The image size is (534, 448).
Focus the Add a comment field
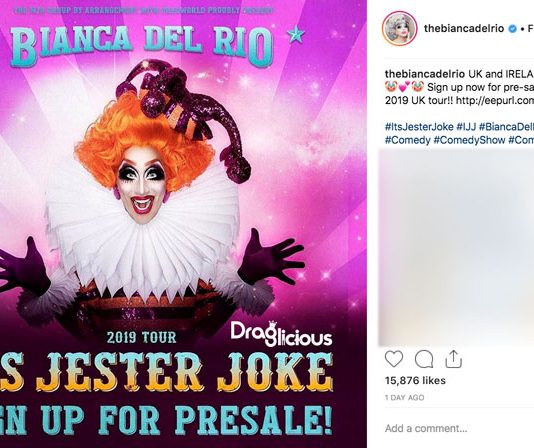click(x=459, y=428)
